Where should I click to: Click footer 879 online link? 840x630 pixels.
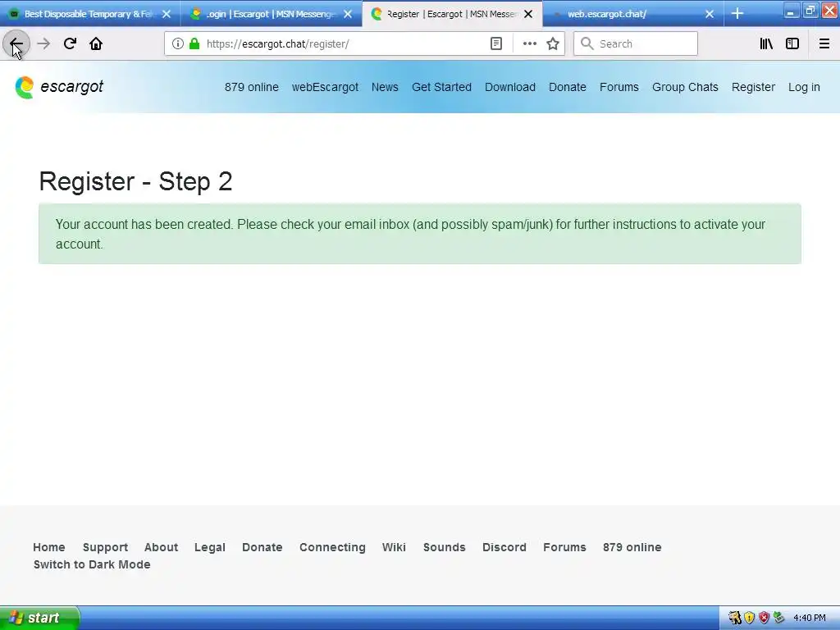tap(632, 547)
